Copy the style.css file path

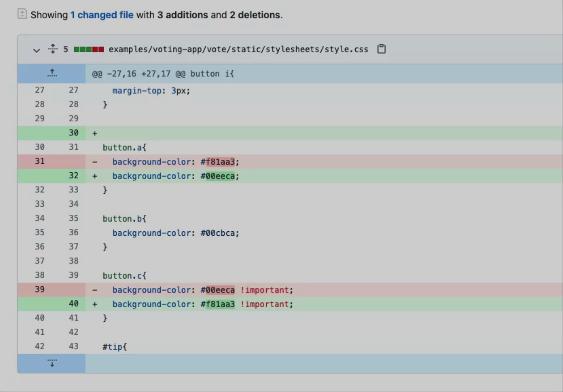[x=381, y=49]
